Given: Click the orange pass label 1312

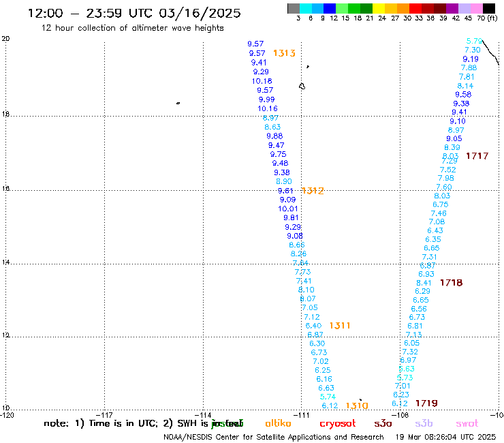Looking at the screenshot, I should [313, 191].
